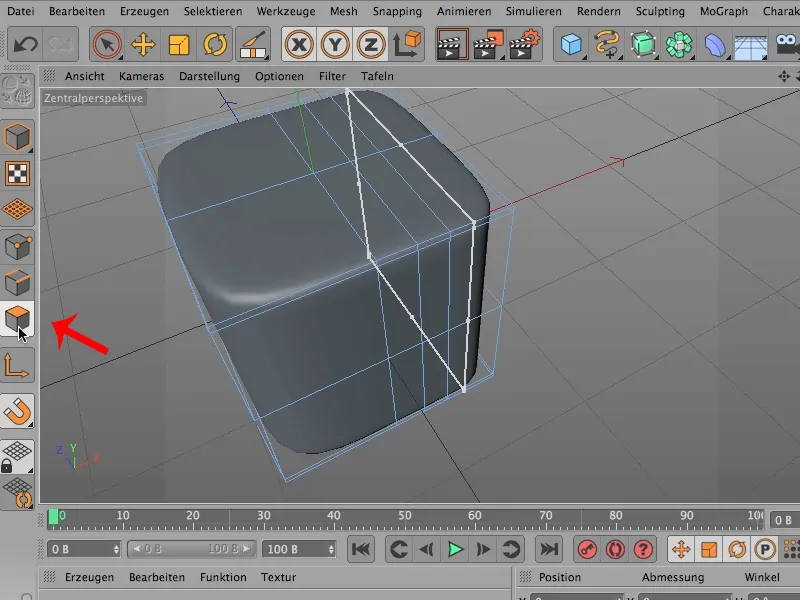Enable Axis mode L-shaped icon
Image resolution: width=800 pixels, height=600 pixels.
coord(17,365)
